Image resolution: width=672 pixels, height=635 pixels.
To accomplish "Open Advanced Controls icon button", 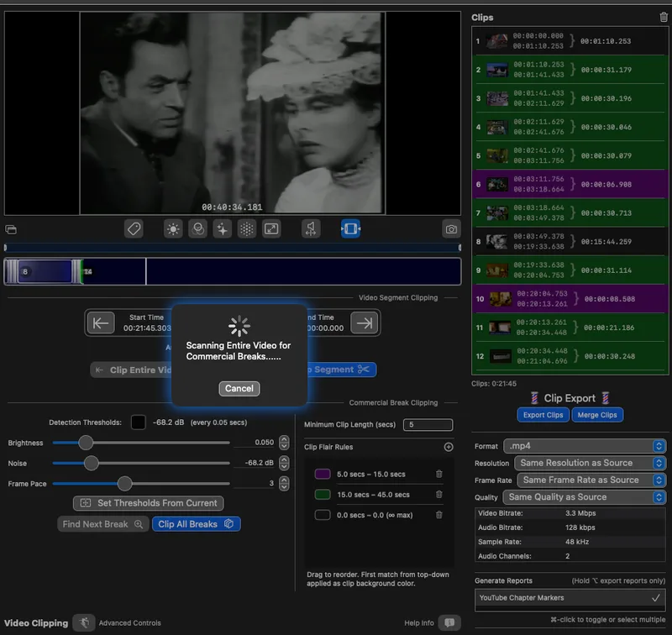I will (x=84, y=622).
